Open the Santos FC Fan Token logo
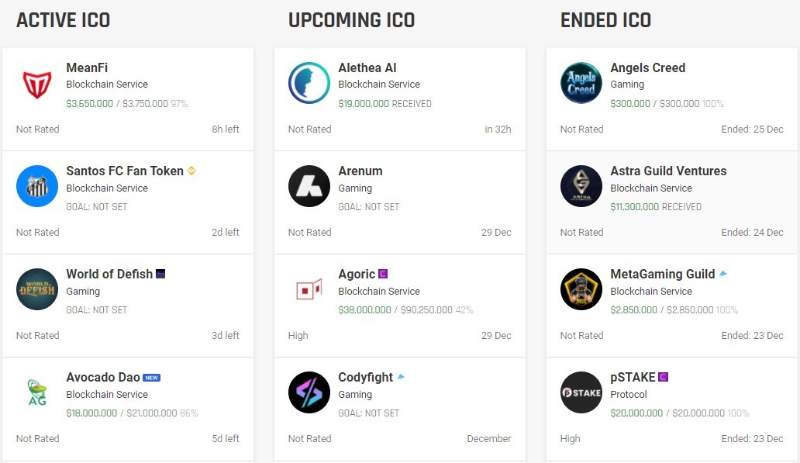 pyautogui.click(x=37, y=186)
